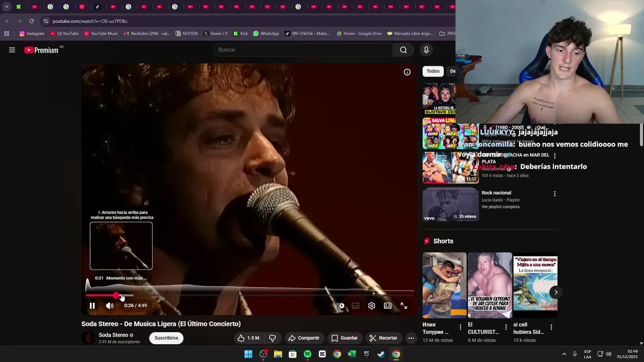Reload the page in Chrome
The image size is (644, 362).
[x=31, y=21]
